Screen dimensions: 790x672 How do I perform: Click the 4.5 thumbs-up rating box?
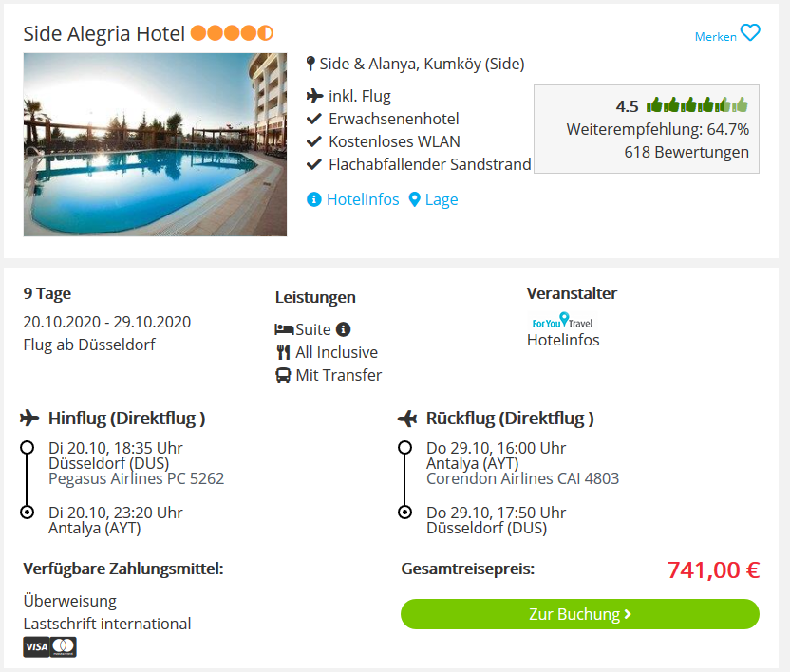pos(647,129)
